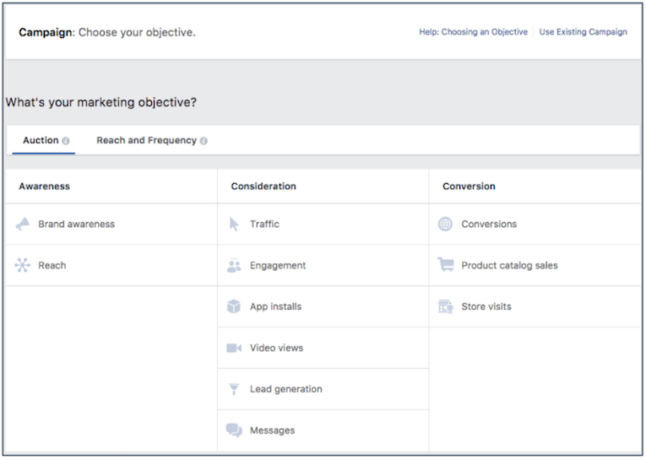This screenshot has height=460, width=646.
Task: Switch to the Auction tab
Action: coord(41,141)
